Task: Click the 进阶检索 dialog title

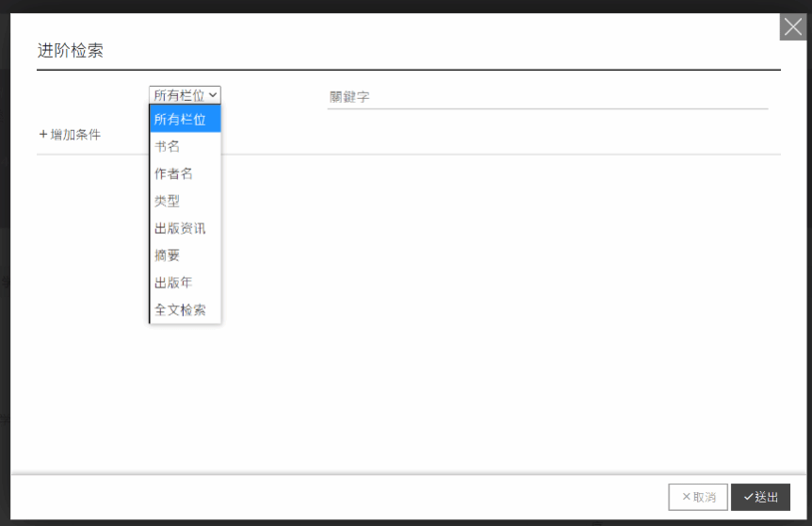Action: (x=71, y=51)
